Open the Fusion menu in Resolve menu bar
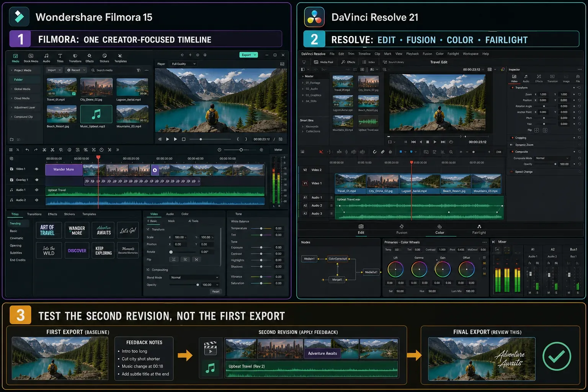The width and height of the screenshot is (588, 392). pos(427,54)
